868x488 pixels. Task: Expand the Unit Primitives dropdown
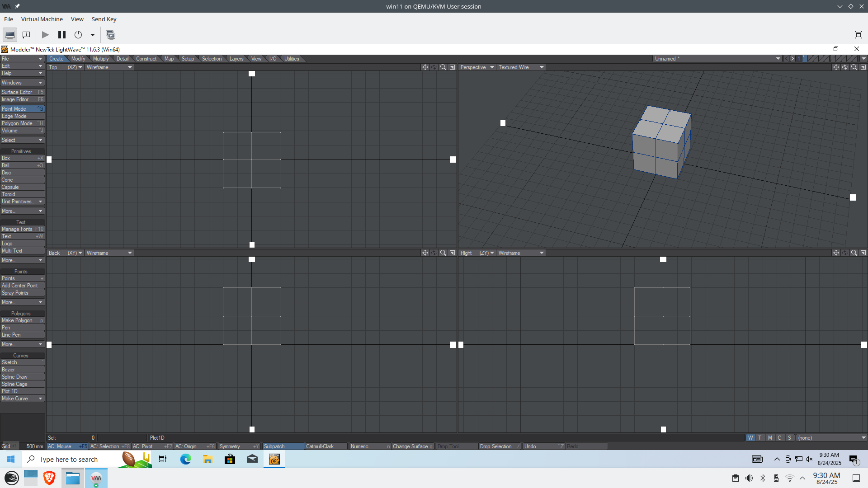point(22,202)
